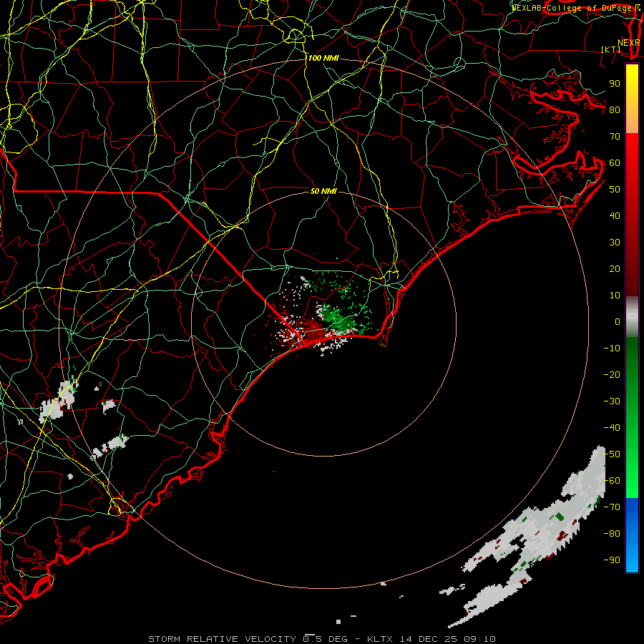Image resolution: width=644 pixels, height=644 pixels.
Task: Click the 100 NMI range ring label
Action: 323,59
